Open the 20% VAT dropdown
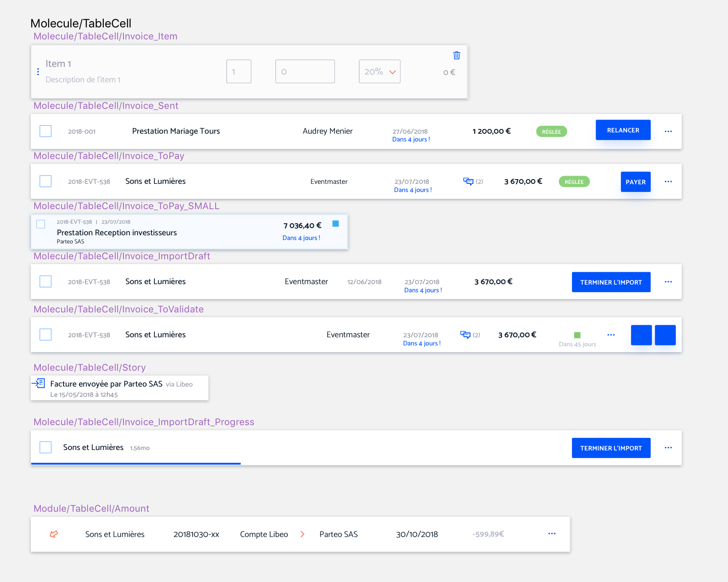 tap(379, 72)
